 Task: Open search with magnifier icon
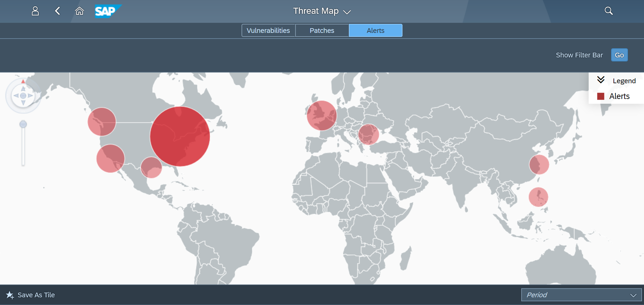coord(608,11)
